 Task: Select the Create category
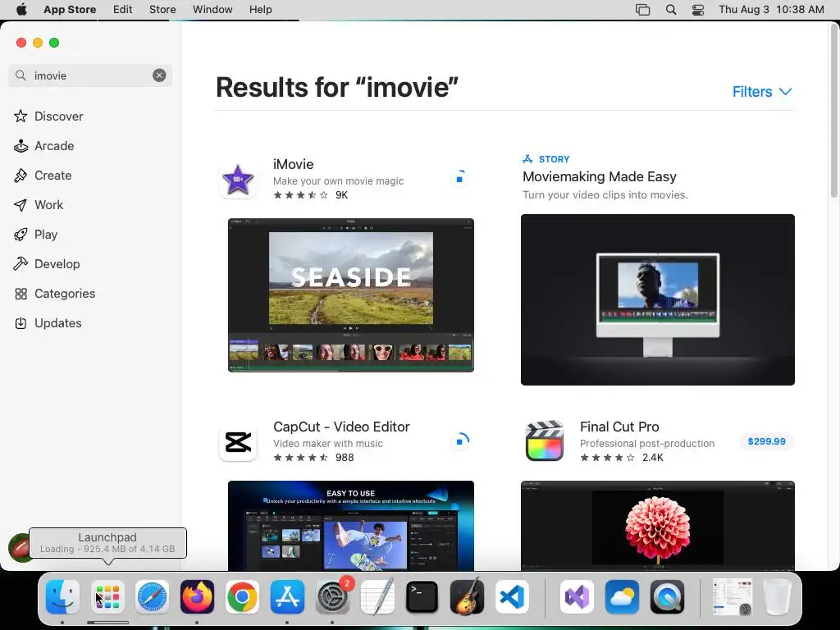point(43,176)
